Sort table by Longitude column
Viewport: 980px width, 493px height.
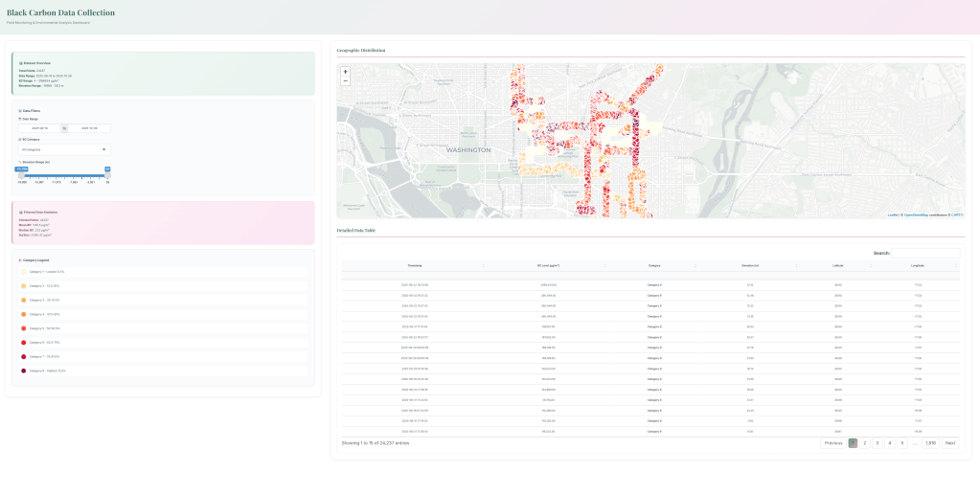click(x=917, y=265)
